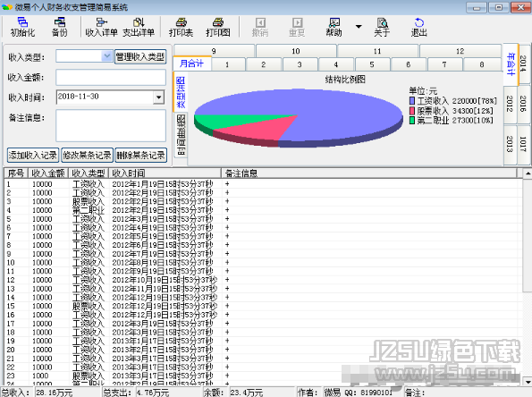Open the 备份 backup tool
This screenshot has height=397, width=532.
59,27
